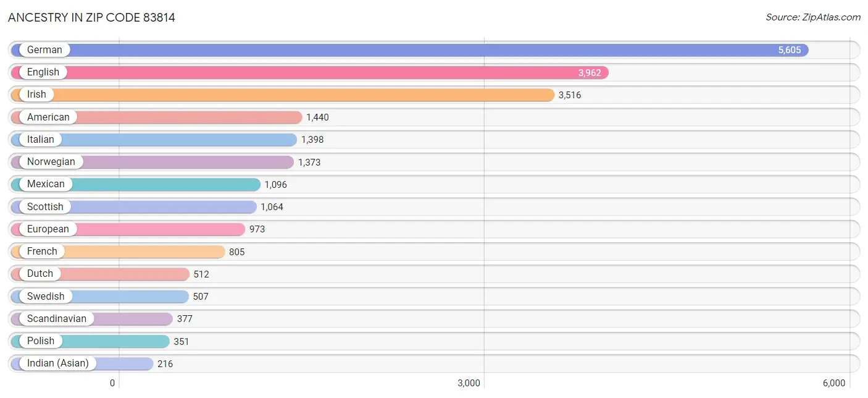
Task: Click the 3,962 value on English bar
Action: (590, 73)
